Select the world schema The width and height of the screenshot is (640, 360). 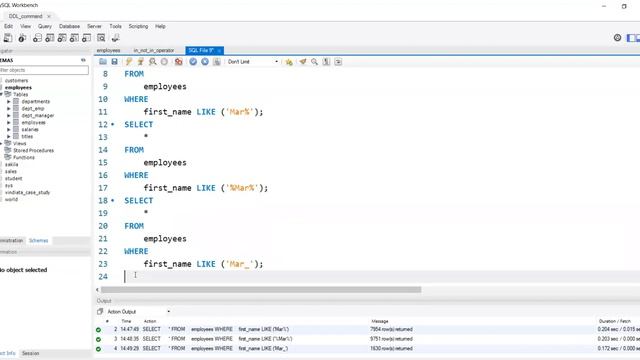[11, 199]
